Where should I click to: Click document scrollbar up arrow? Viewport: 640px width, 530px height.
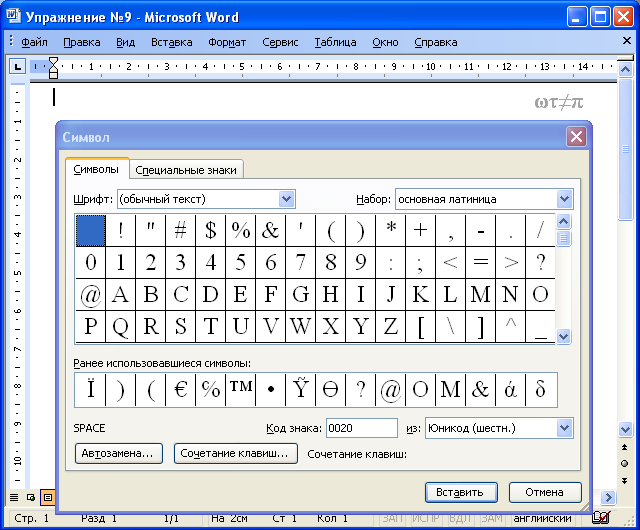(625, 70)
